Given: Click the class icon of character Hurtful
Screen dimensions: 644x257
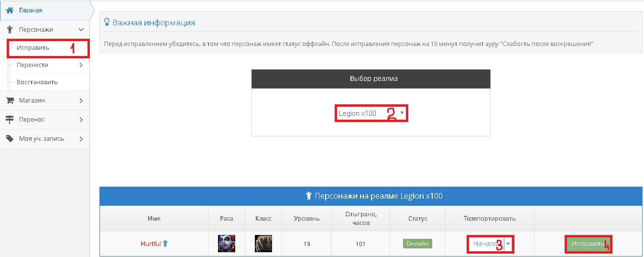Looking at the screenshot, I should pos(263,244).
